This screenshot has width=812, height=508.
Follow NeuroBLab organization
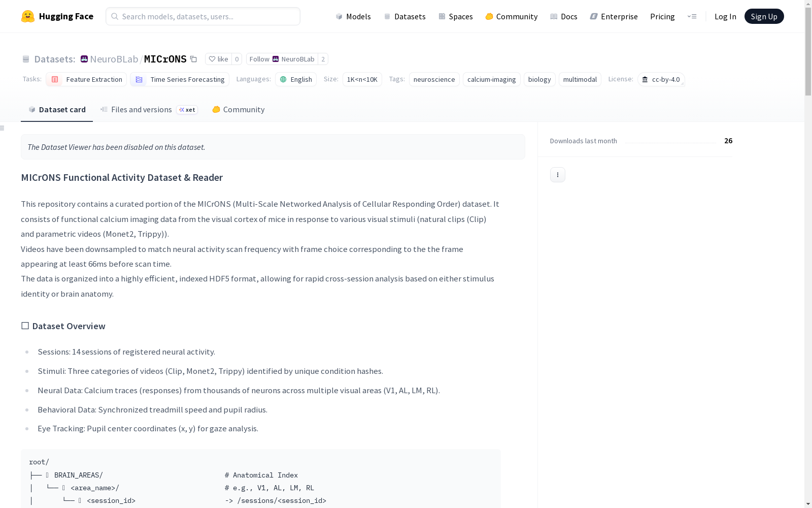click(282, 59)
